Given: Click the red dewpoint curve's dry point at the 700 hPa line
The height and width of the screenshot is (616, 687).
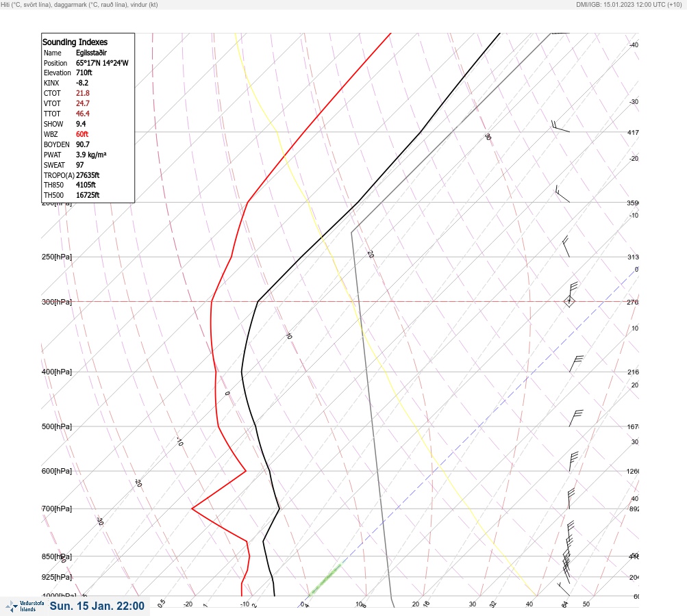Looking at the screenshot, I should (192, 509).
